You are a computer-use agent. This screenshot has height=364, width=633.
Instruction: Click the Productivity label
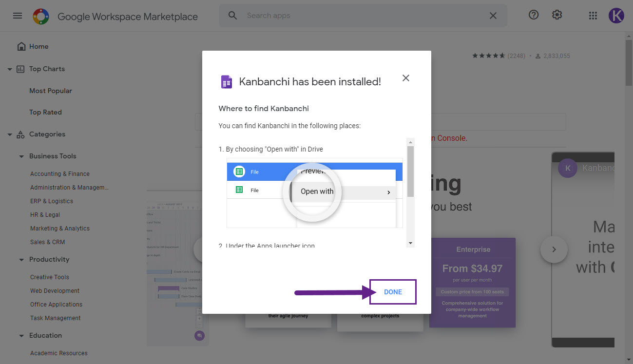49,259
